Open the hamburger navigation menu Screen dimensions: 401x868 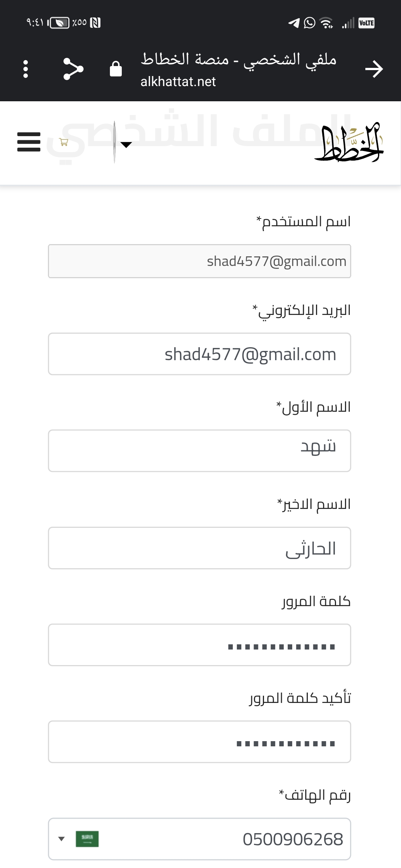[x=29, y=142]
